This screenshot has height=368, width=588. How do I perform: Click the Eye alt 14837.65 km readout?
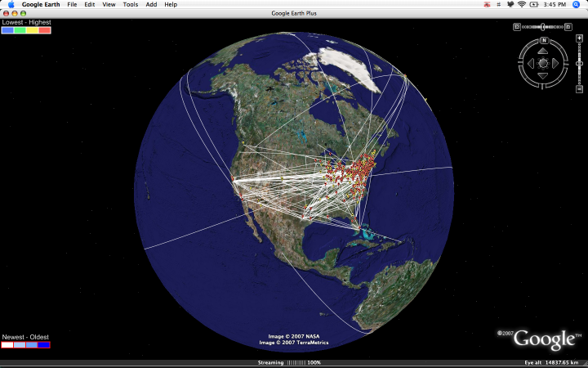(551, 363)
